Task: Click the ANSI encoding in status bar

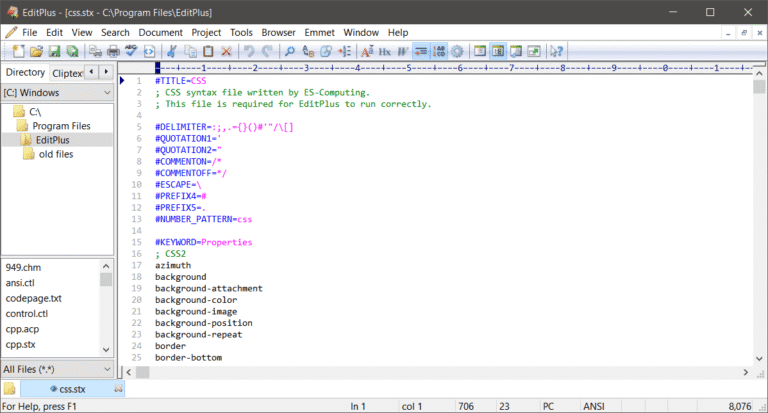Action: pos(594,406)
